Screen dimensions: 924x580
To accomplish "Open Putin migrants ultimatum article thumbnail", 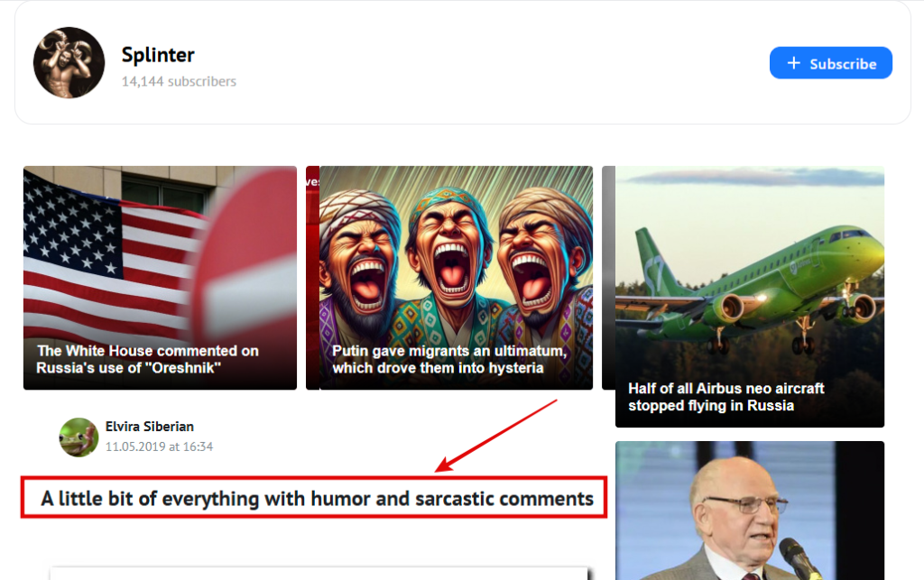I will click(456, 278).
